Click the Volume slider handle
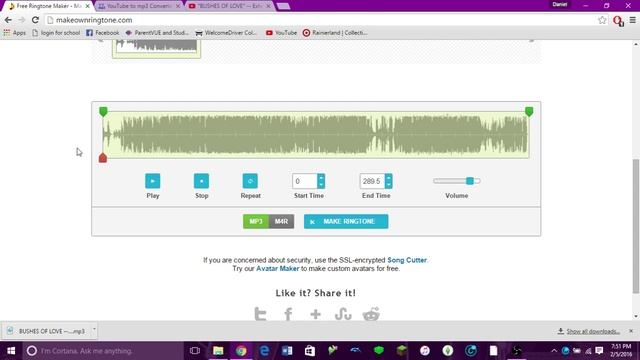The height and width of the screenshot is (360, 640). [x=470, y=181]
